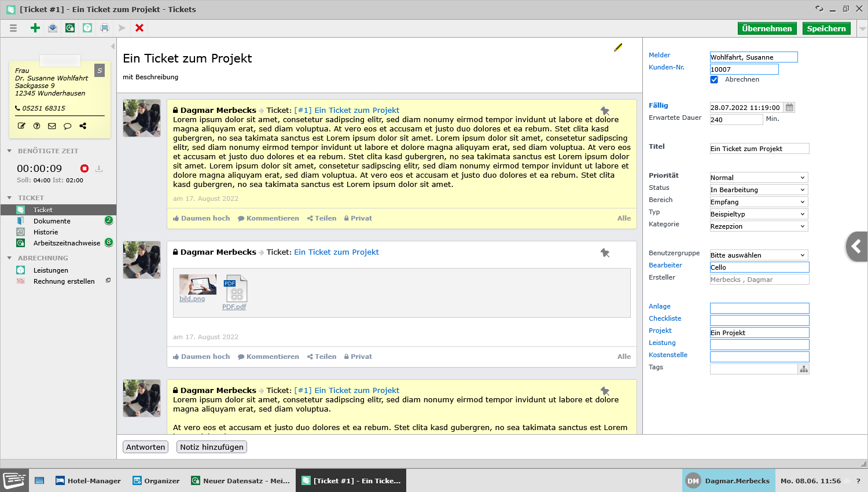Viewport: 868px width, 492px height.
Task: Open the email envelope toolbar icon
Action: (x=53, y=28)
